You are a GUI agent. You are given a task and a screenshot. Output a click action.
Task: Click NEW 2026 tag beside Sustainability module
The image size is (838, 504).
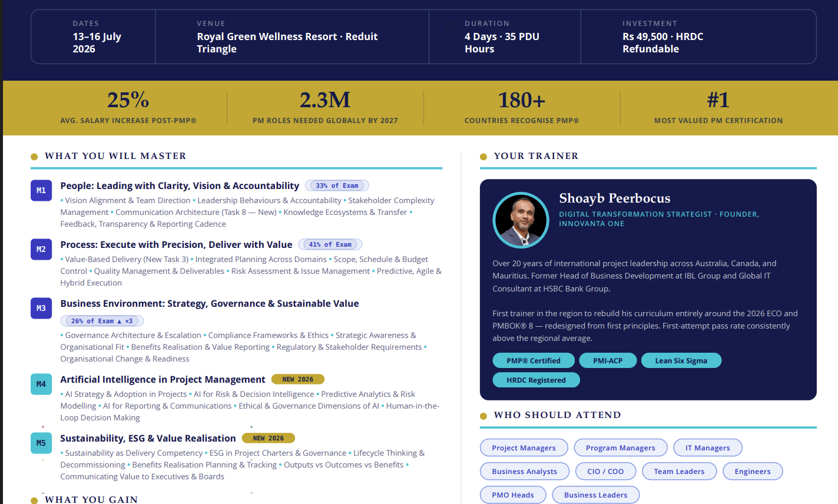pyautogui.click(x=269, y=438)
